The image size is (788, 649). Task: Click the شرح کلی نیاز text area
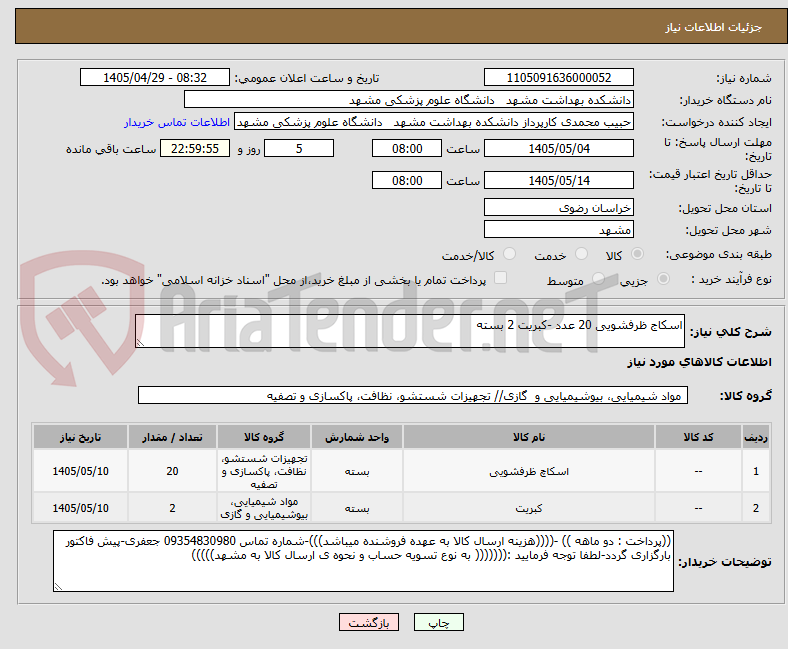(410, 331)
